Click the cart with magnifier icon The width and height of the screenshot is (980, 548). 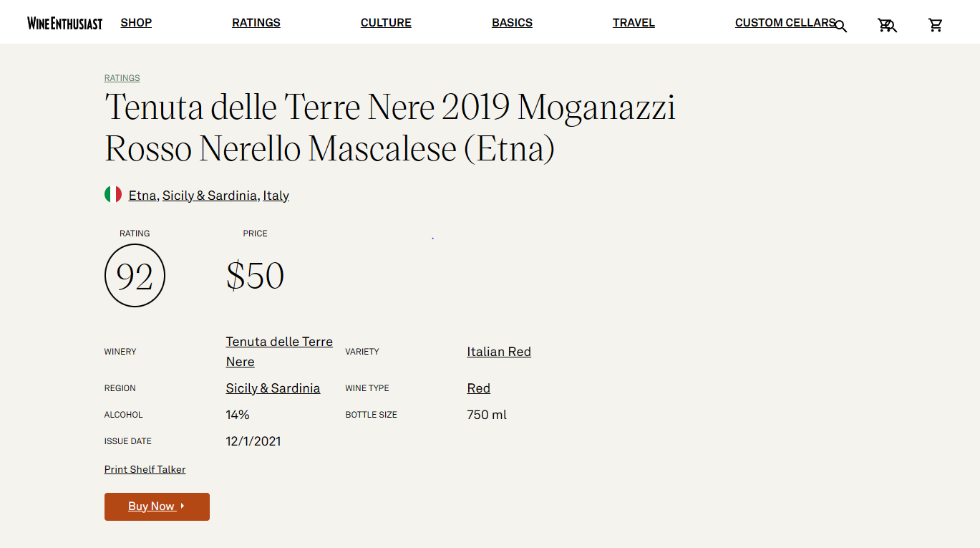coord(887,26)
